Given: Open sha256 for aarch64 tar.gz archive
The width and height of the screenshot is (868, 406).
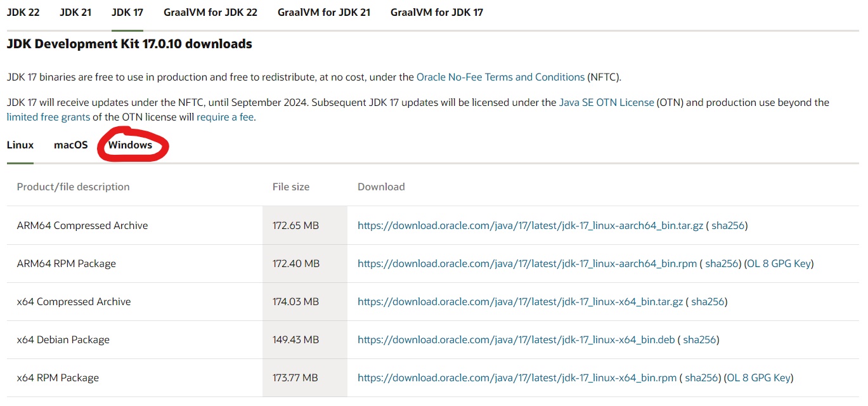Looking at the screenshot, I should click(728, 225).
